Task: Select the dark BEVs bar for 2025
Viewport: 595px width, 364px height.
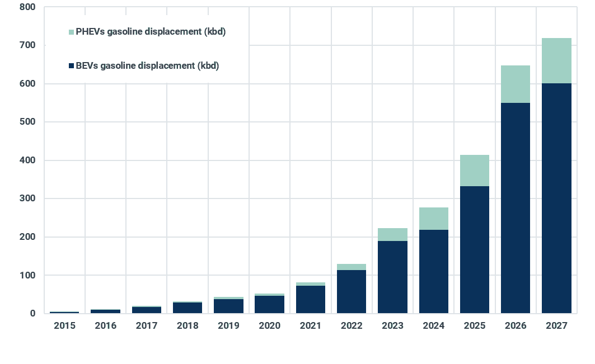Action: tap(474, 249)
